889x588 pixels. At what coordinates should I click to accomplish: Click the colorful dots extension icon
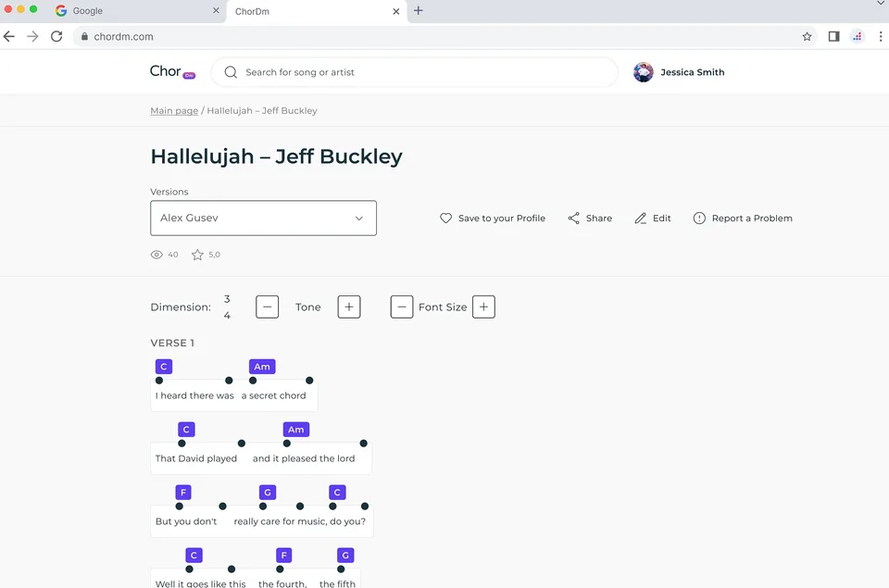[x=858, y=36]
